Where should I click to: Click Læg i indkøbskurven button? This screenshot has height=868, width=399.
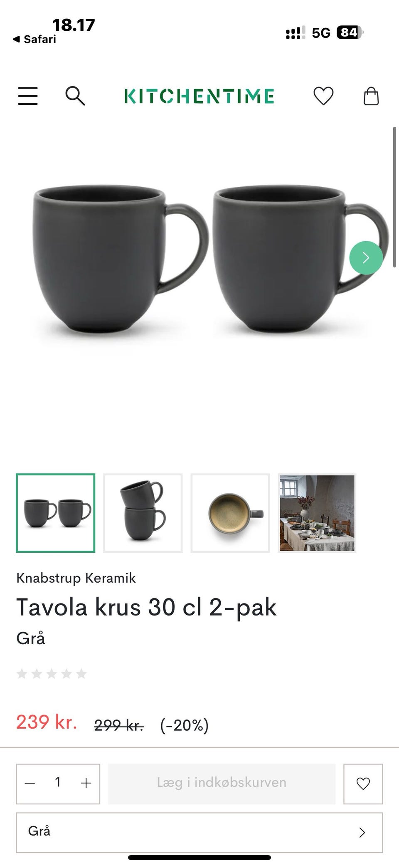(222, 784)
